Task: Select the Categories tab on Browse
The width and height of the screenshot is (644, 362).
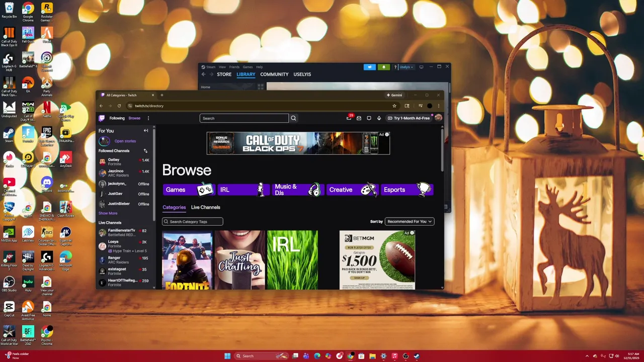Action: [174, 207]
